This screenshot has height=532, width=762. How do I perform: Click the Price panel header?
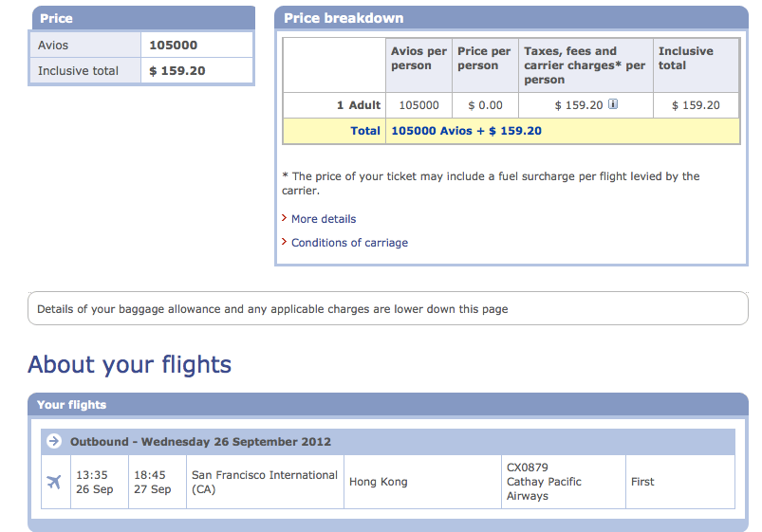point(141,18)
